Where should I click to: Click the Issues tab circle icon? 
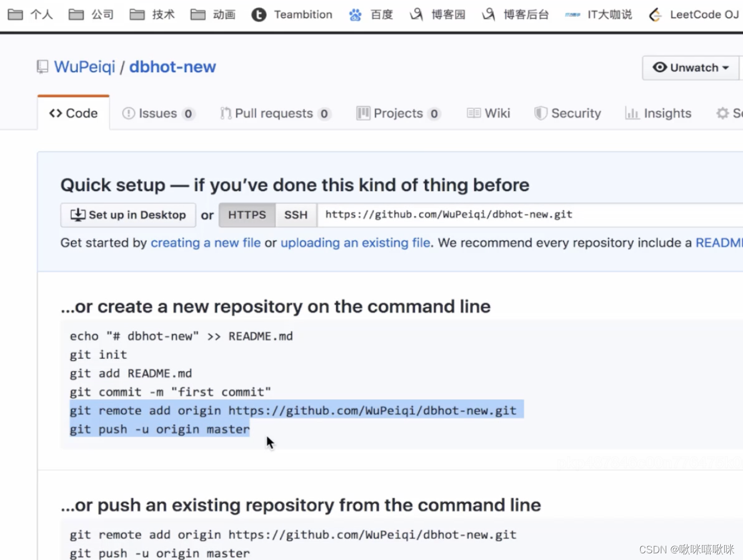point(128,113)
